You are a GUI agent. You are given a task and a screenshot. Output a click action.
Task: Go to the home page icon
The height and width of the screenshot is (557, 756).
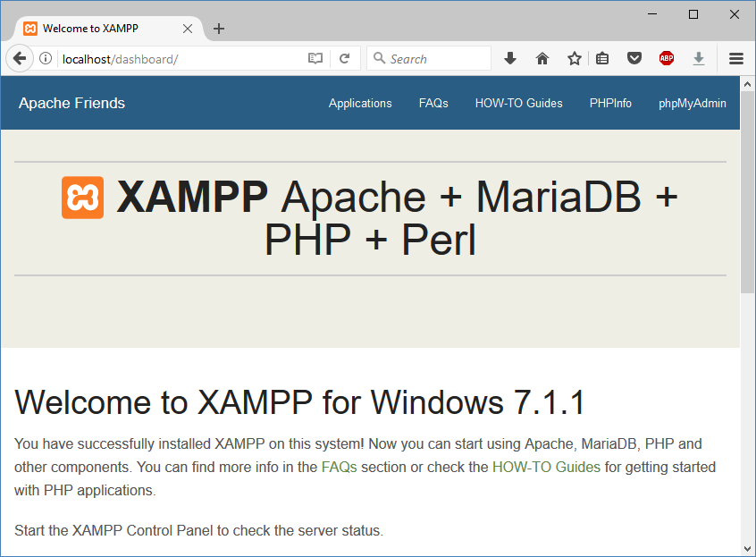point(542,59)
